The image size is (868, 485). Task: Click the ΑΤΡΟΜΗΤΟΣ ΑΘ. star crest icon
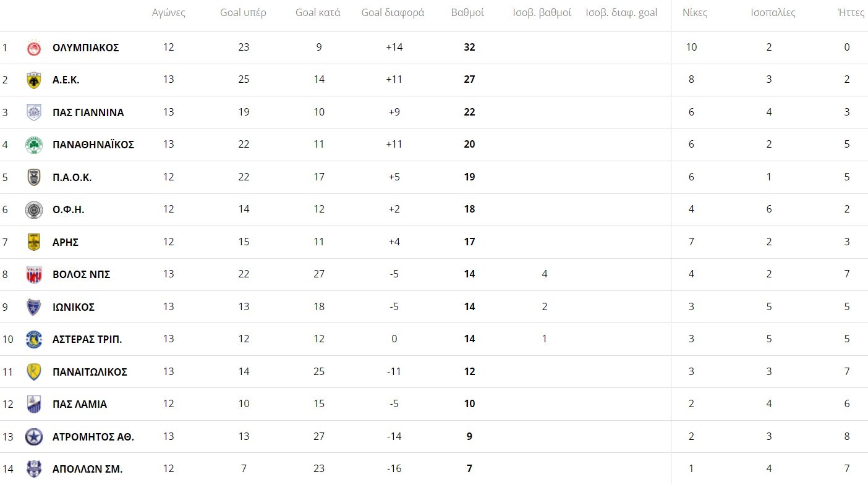pyautogui.click(x=34, y=437)
